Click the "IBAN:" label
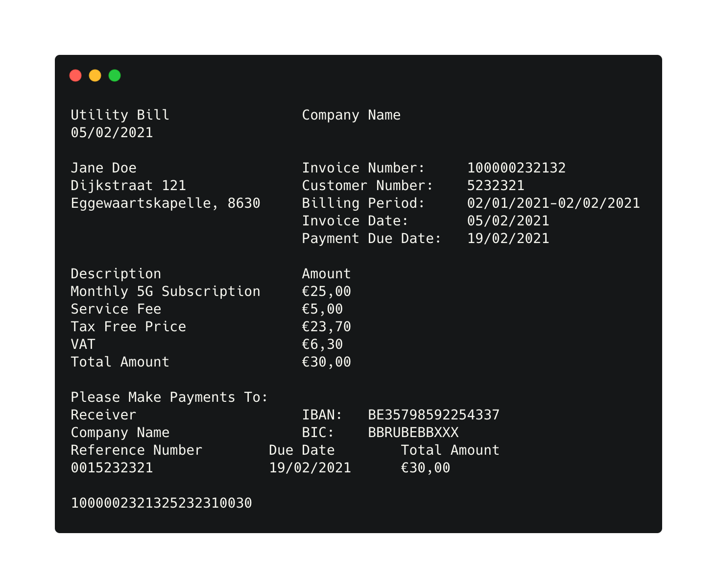Screen dimensions: 717x588 pos(322,415)
